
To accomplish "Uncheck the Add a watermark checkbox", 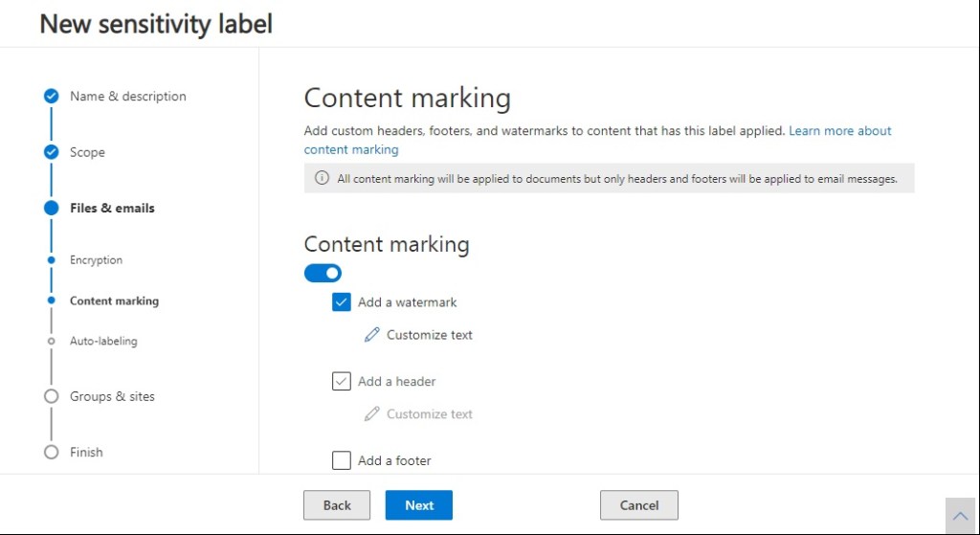I will click(x=342, y=302).
